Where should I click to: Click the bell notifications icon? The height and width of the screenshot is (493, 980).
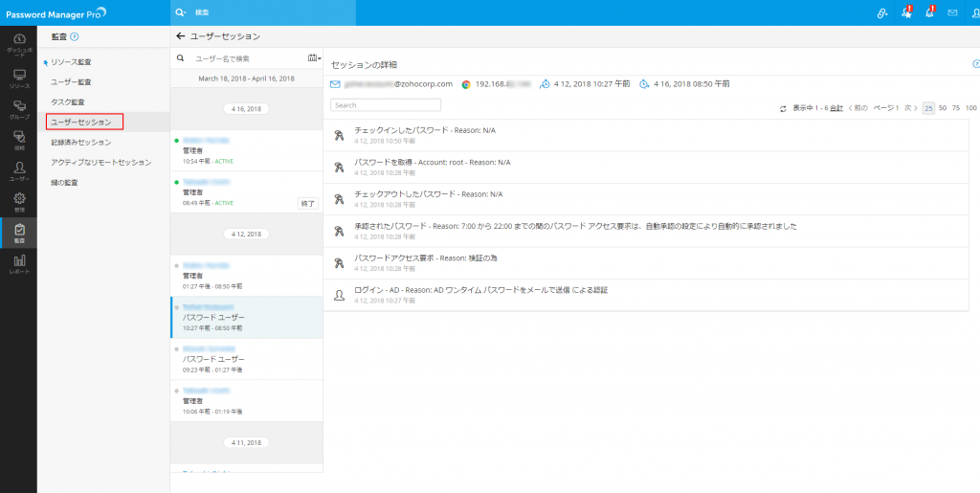click(x=928, y=12)
